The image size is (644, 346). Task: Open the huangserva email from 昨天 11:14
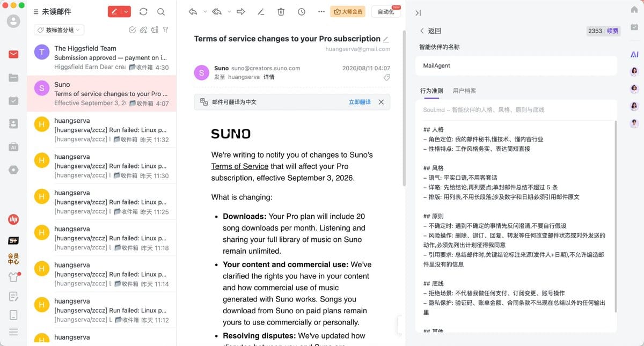(x=101, y=274)
